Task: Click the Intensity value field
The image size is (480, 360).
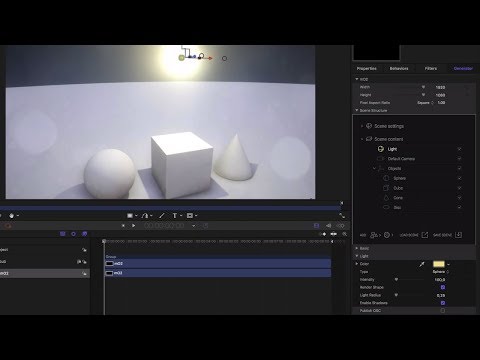Action: (x=440, y=280)
